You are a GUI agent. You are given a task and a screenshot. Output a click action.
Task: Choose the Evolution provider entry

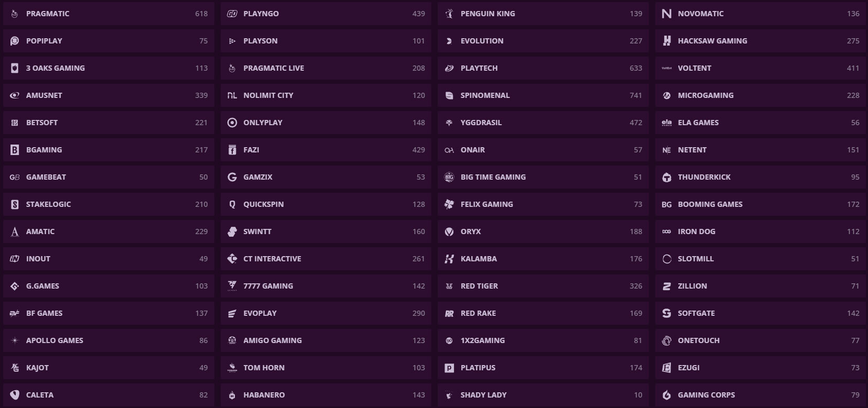(x=542, y=41)
